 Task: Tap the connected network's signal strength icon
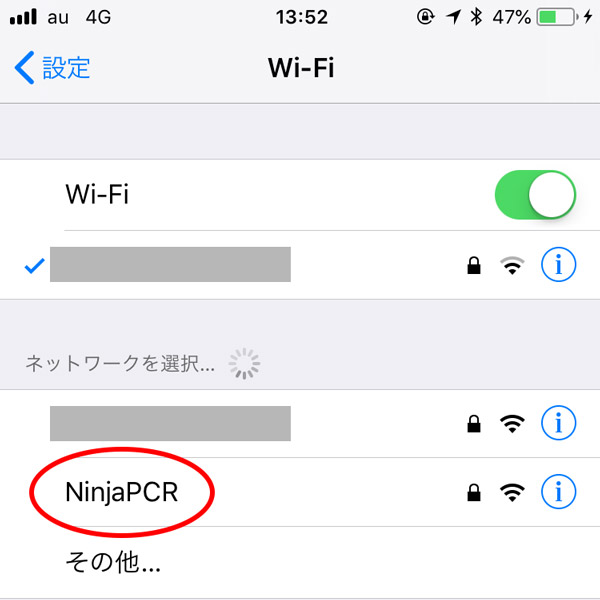512,266
